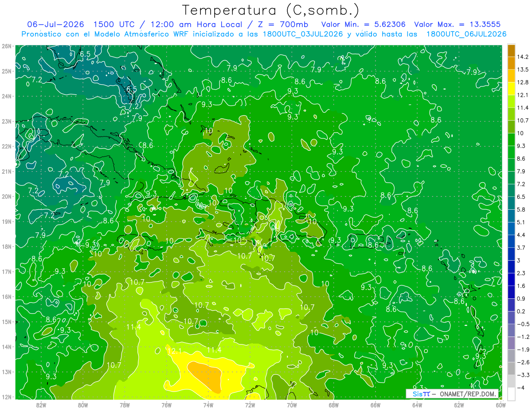Click the legend value '1.6'
Image resolution: width=532 pixels, height=411 pixels.
(x=521, y=286)
